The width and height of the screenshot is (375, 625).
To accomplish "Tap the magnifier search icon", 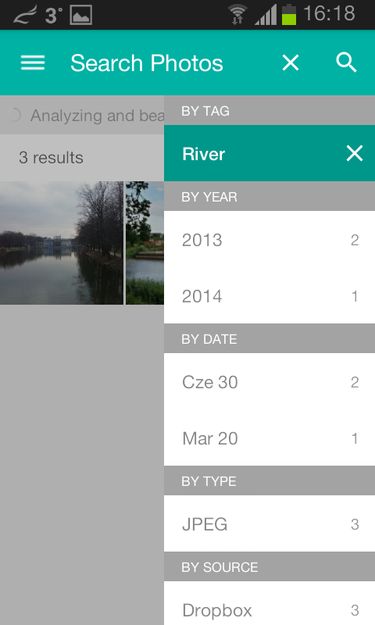I will tap(346, 63).
